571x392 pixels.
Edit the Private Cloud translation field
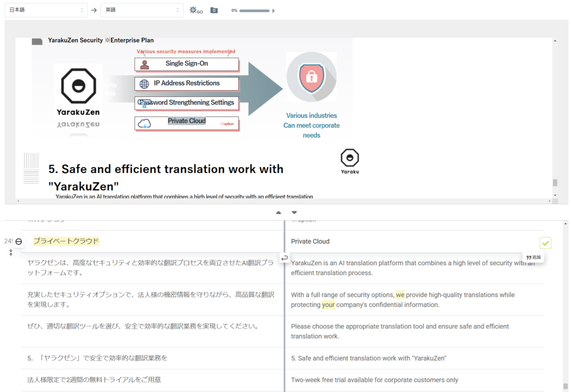click(x=414, y=241)
